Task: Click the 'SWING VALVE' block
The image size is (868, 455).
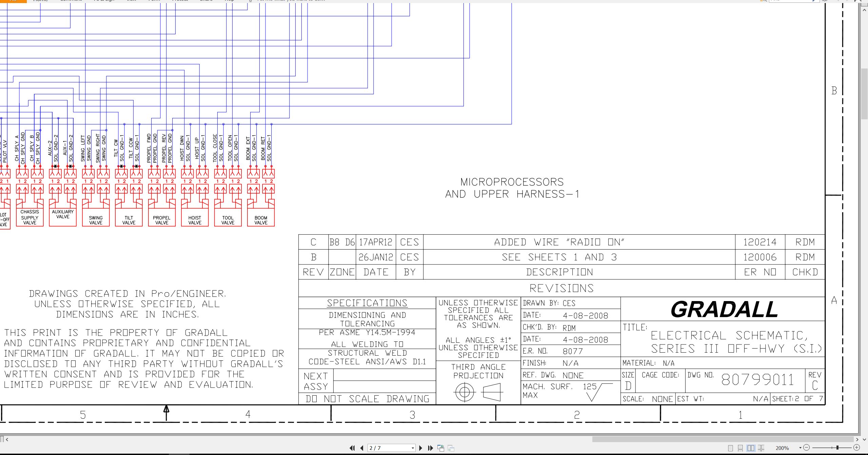Action: 96,217
